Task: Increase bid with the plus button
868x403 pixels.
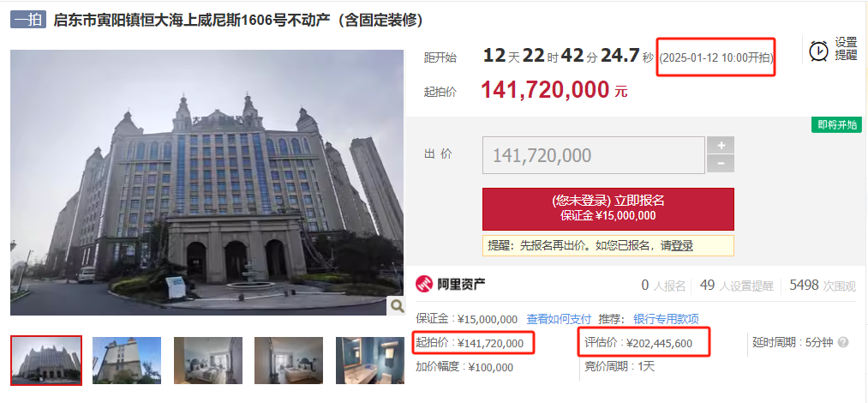Action: pyautogui.click(x=721, y=145)
